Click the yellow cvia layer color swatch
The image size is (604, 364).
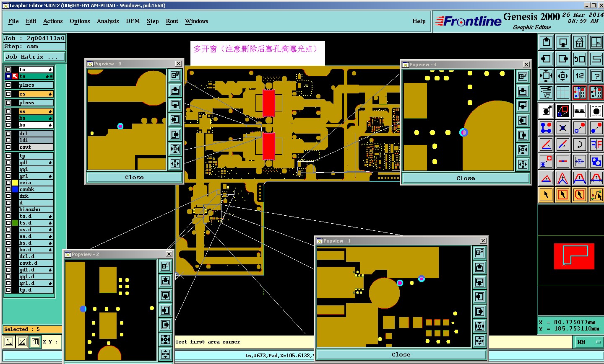15,183
